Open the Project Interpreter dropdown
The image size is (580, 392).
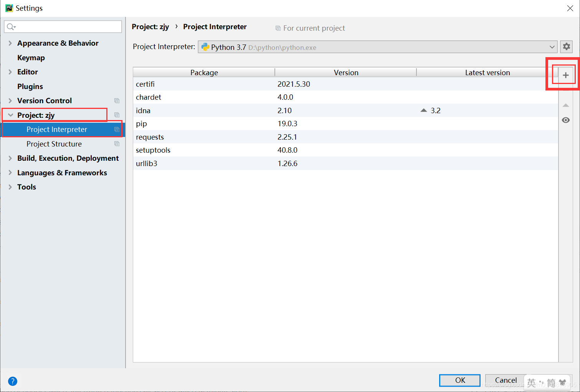tap(552, 47)
